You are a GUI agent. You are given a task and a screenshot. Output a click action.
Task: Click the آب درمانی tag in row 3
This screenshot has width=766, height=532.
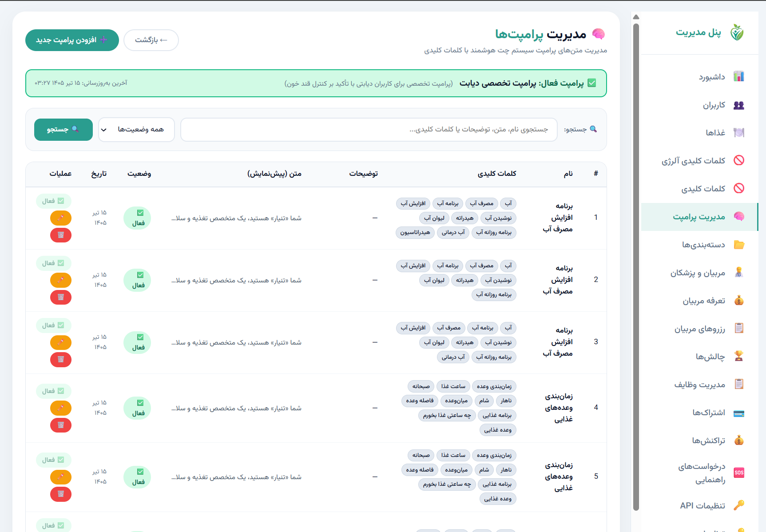coord(453,357)
